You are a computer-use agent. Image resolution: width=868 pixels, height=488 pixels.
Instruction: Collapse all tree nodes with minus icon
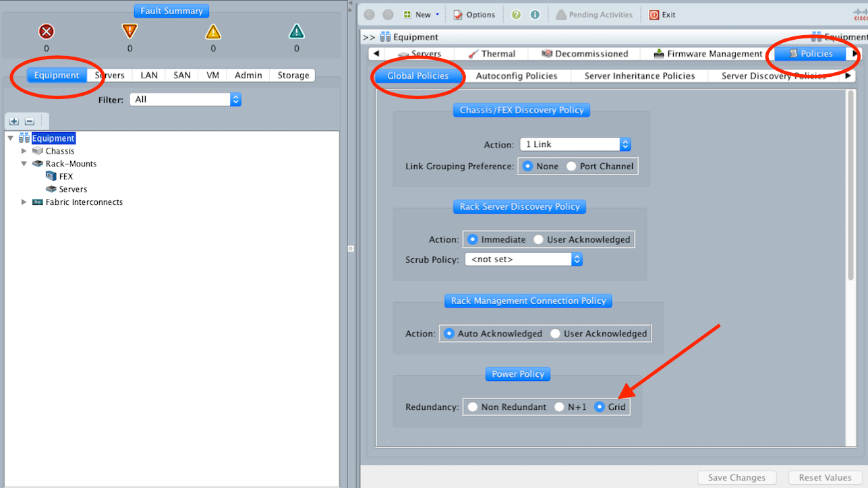(30, 121)
